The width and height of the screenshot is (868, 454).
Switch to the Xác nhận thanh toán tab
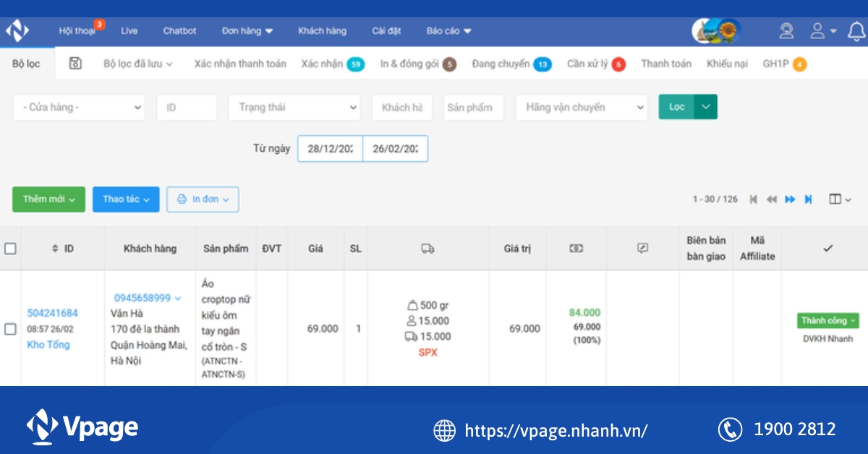[239, 64]
